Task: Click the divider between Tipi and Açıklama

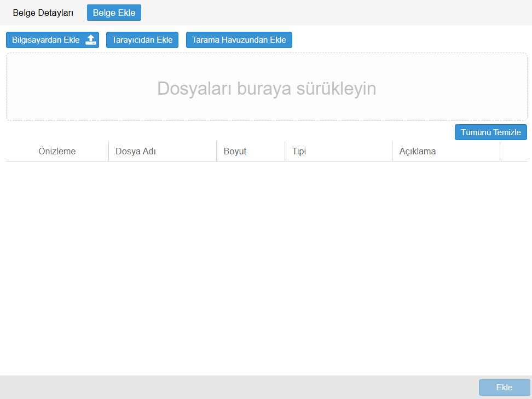Action: (392, 152)
